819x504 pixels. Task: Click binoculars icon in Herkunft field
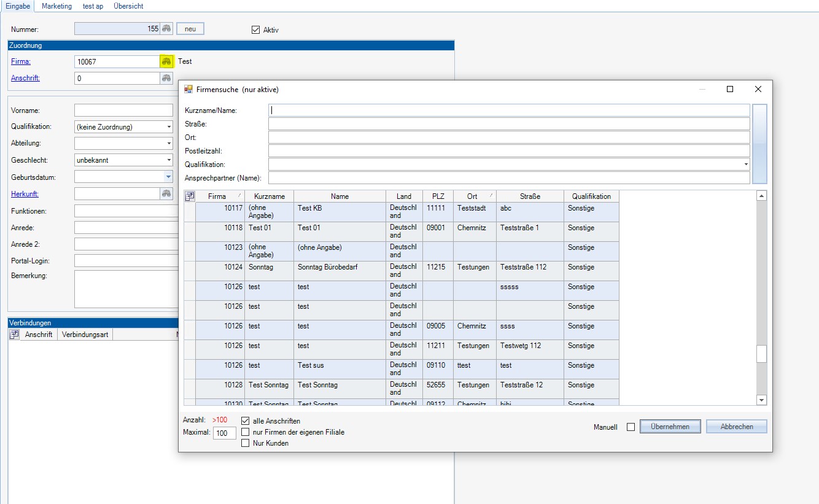coord(166,193)
